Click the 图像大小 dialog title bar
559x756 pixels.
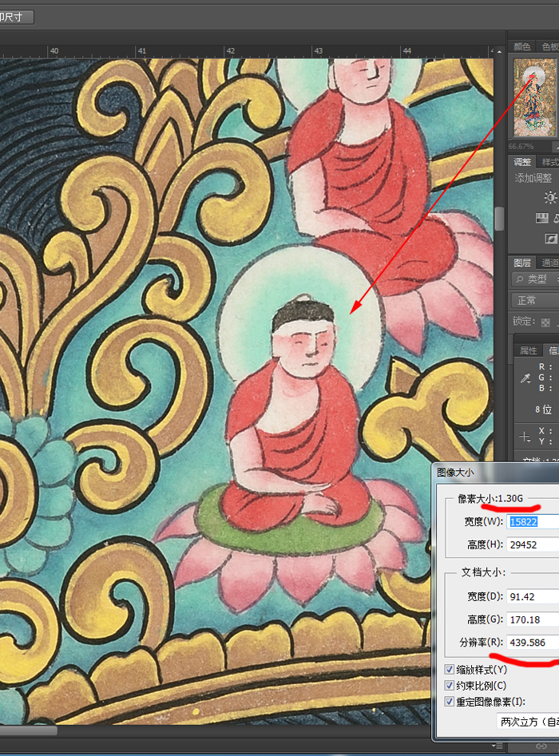[x=495, y=472]
